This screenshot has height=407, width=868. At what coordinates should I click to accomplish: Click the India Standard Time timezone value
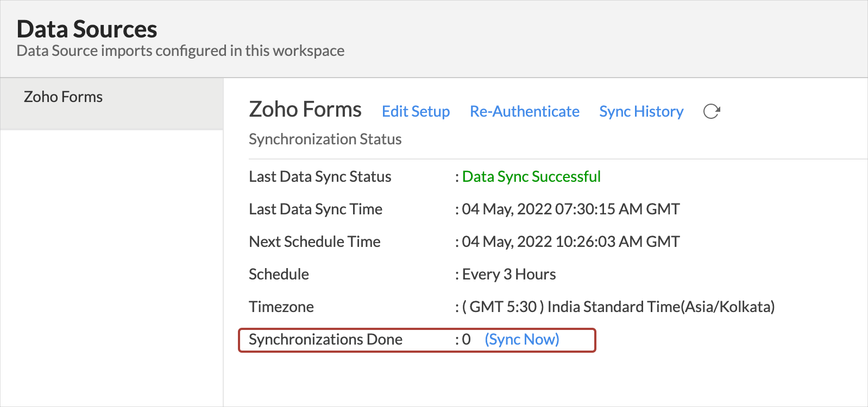pyautogui.click(x=618, y=307)
